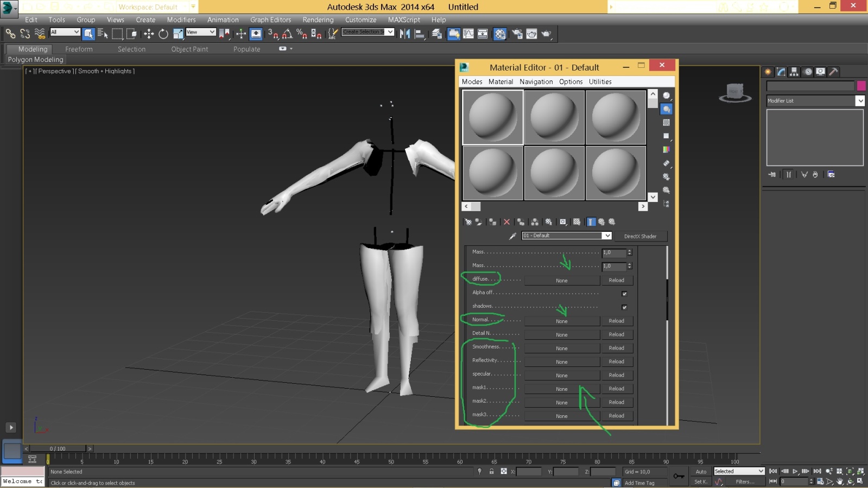This screenshot has height=488, width=868.
Task: Open the Modify panel tab icon
Action: (781, 72)
